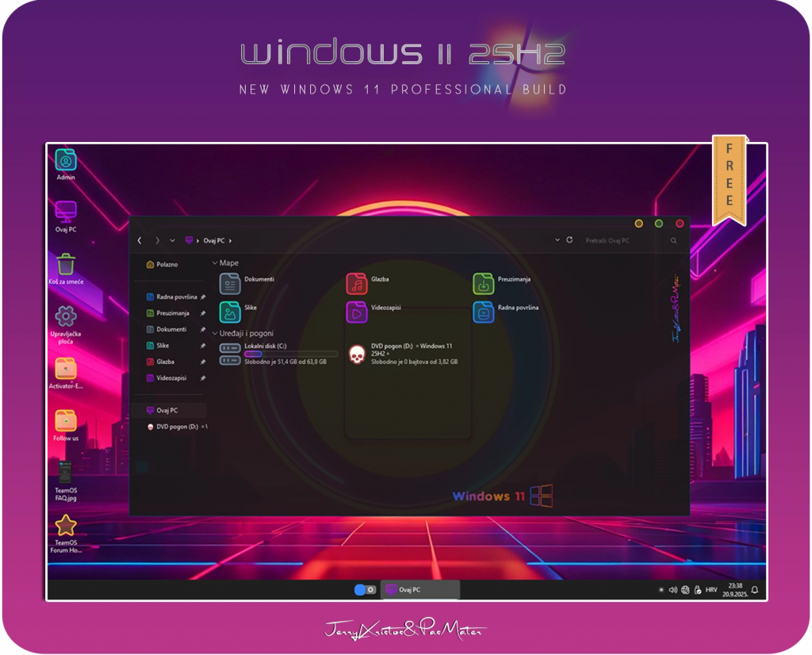Toggle the pin next to sidebar Slike

pos(203,346)
